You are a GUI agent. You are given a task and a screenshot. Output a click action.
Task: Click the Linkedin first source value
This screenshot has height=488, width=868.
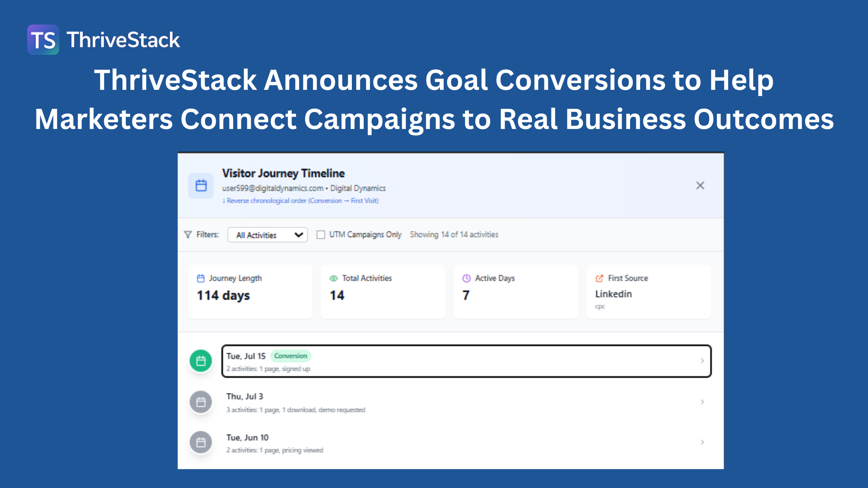point(613,294)
